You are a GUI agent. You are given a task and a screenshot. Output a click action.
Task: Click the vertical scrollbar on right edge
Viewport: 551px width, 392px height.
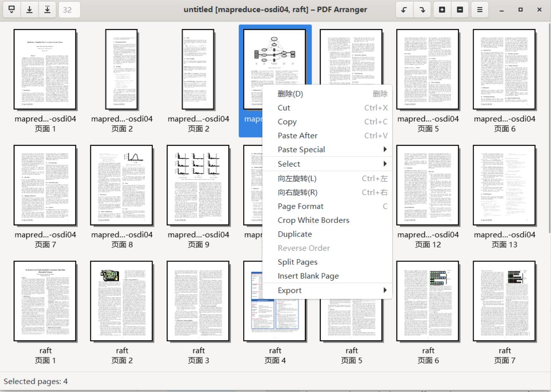coord(549,124)
